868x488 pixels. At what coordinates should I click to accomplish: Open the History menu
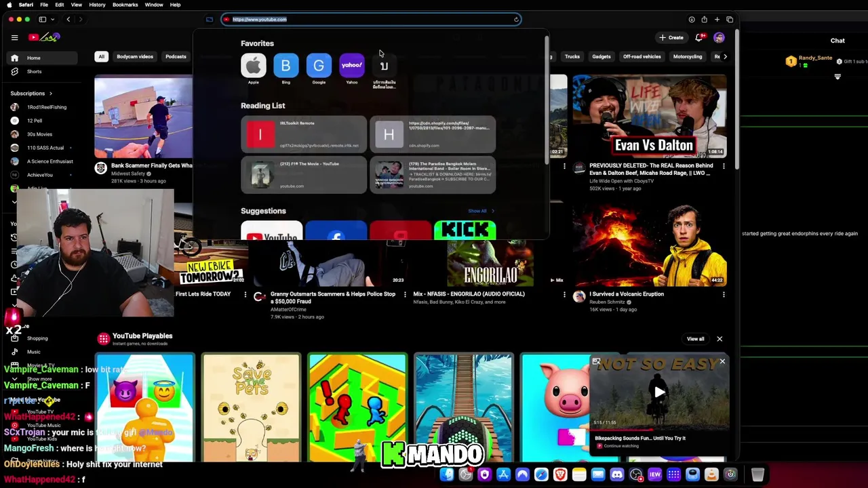[97, 5]
